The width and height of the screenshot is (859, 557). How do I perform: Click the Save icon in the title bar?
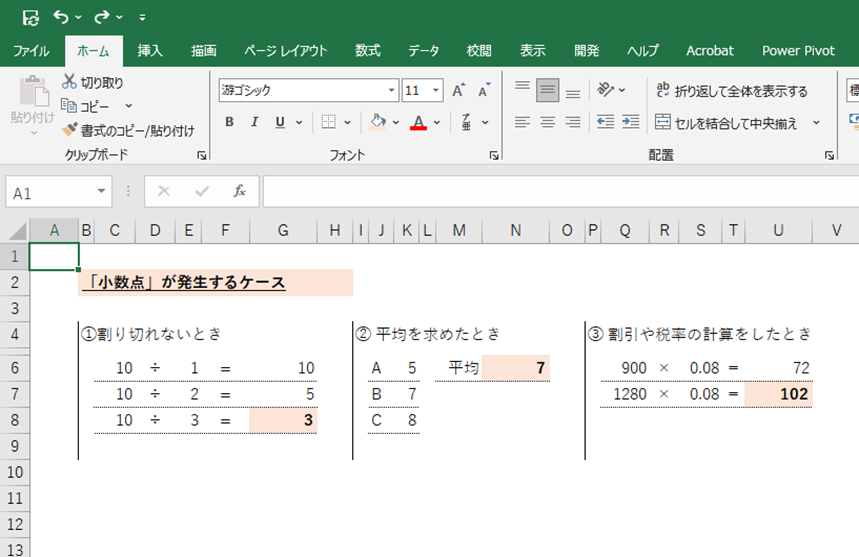pyautogui.click(x=30, y=17)
